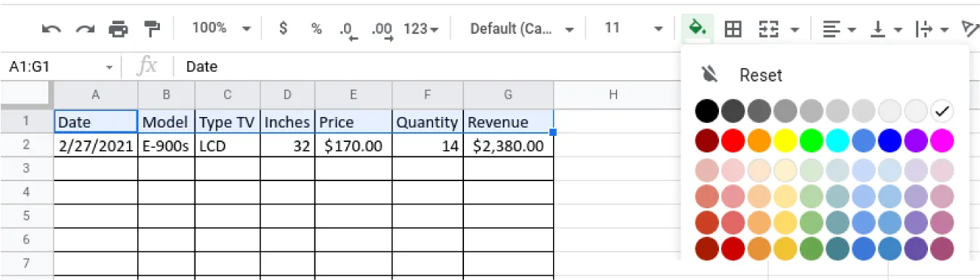Image resolution: width=980 pixels, height=280 pixels.
Task: Click the Type TV header cell
Action: [x=227, y=122]
